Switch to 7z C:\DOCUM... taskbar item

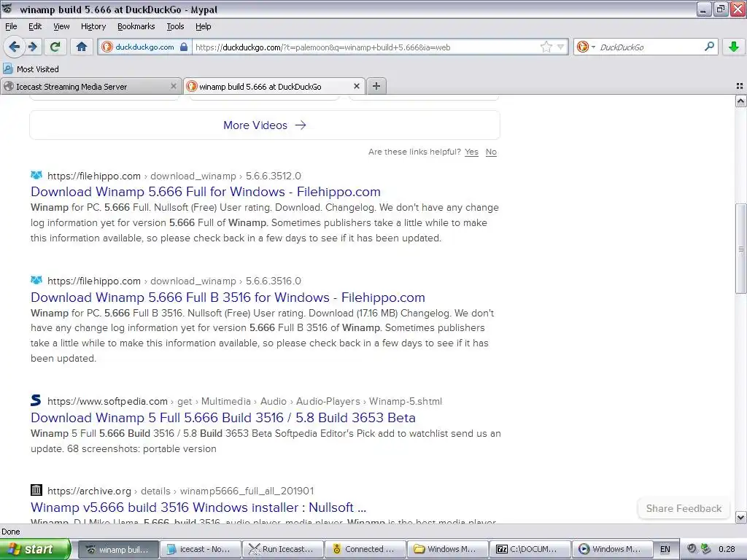pyautogui.click(x=530, y=549)
